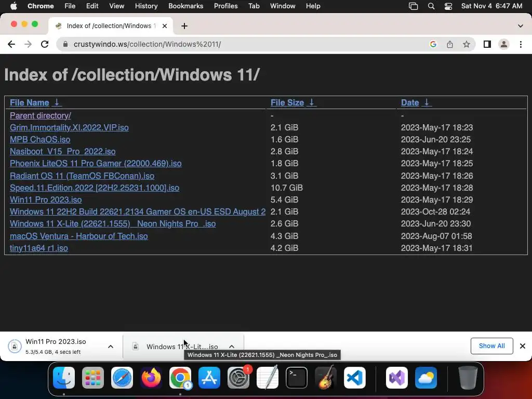
Task: Go back with the browser back arrow
Action: pyautogui.click(x=11, y=44)
